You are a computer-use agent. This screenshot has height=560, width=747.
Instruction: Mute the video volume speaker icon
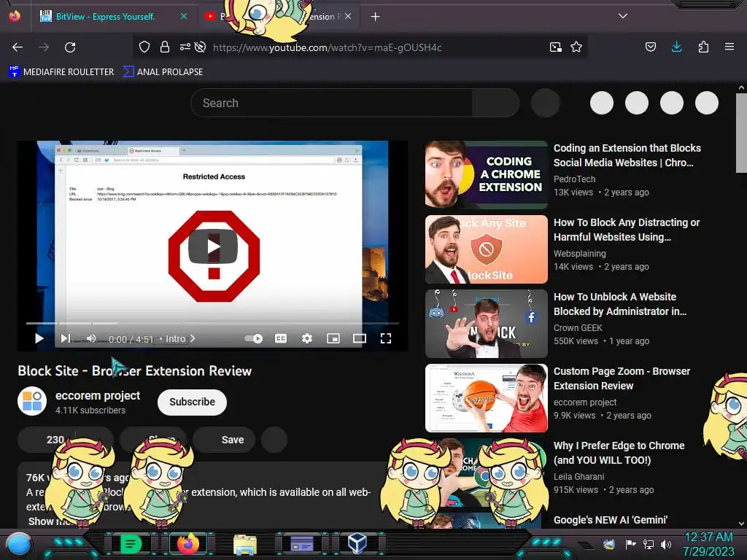(x=91, y=338)
